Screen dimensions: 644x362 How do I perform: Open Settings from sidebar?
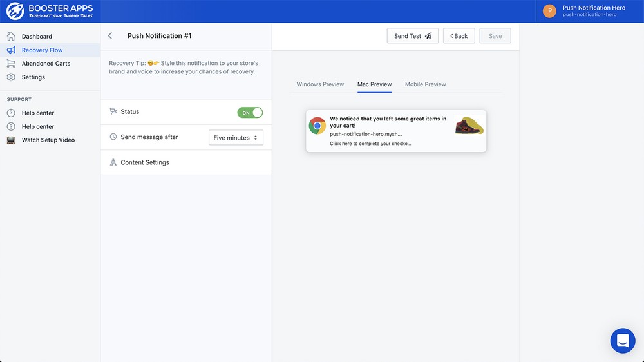tap(33, 77)
